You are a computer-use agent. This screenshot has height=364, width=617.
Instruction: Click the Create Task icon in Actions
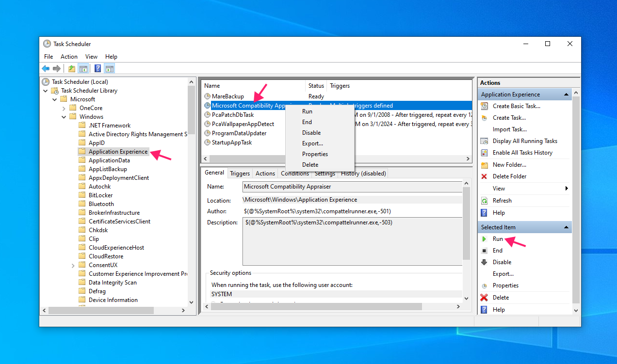pos(484,118)
